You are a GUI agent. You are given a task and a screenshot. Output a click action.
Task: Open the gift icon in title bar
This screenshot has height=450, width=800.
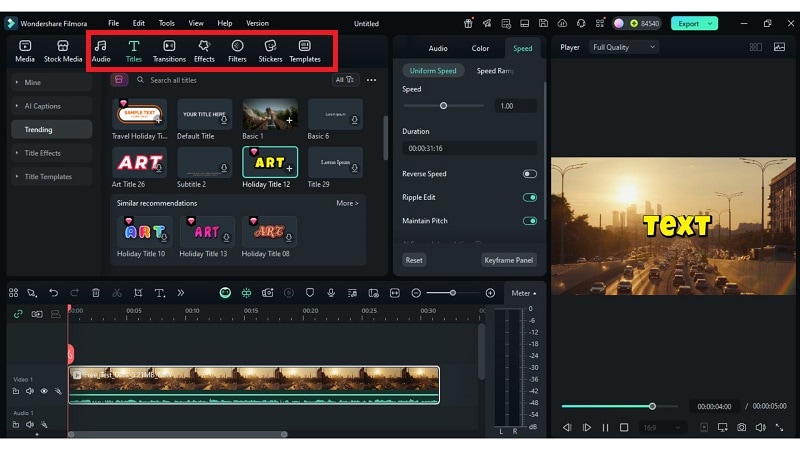pyautogui.click(x=468, y=23)
